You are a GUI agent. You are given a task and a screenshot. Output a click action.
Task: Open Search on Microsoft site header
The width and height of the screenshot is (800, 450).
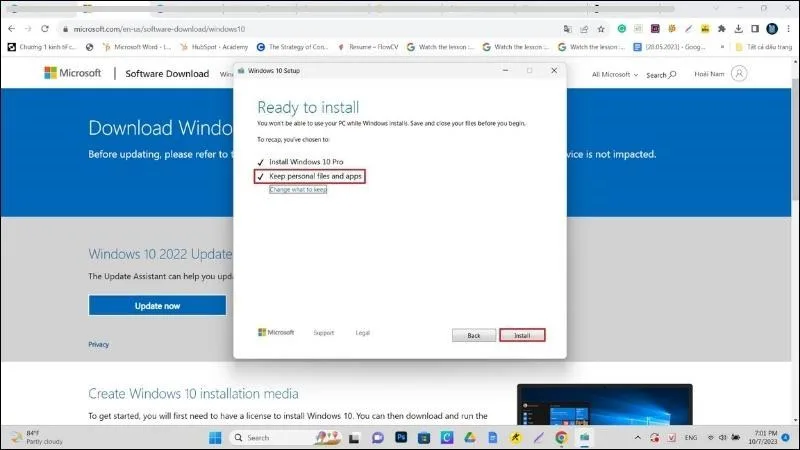(661, 74)
